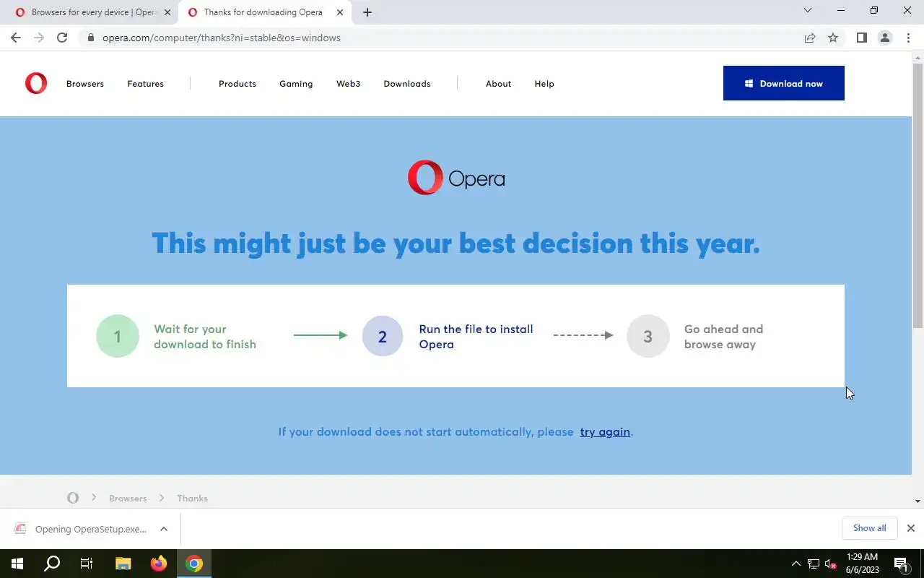
Task: Open Chrome three-dot menu
Action: [x=908, y=38]
